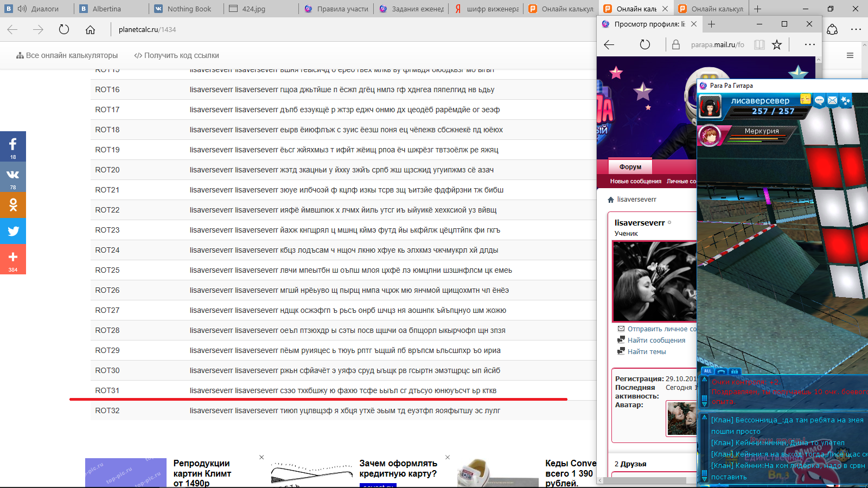Select the ROT31 row label
Screen dimensions: 868x488
click(107, 390)
